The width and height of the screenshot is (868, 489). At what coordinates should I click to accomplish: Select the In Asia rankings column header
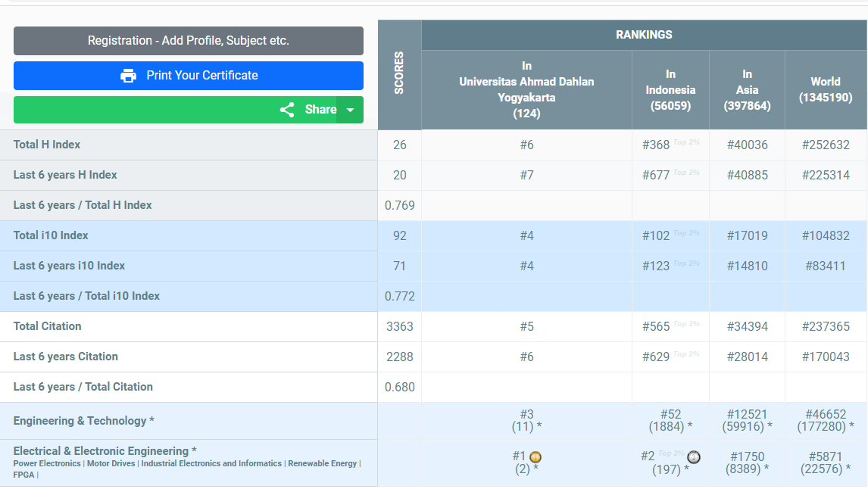(x=747, y=90)
